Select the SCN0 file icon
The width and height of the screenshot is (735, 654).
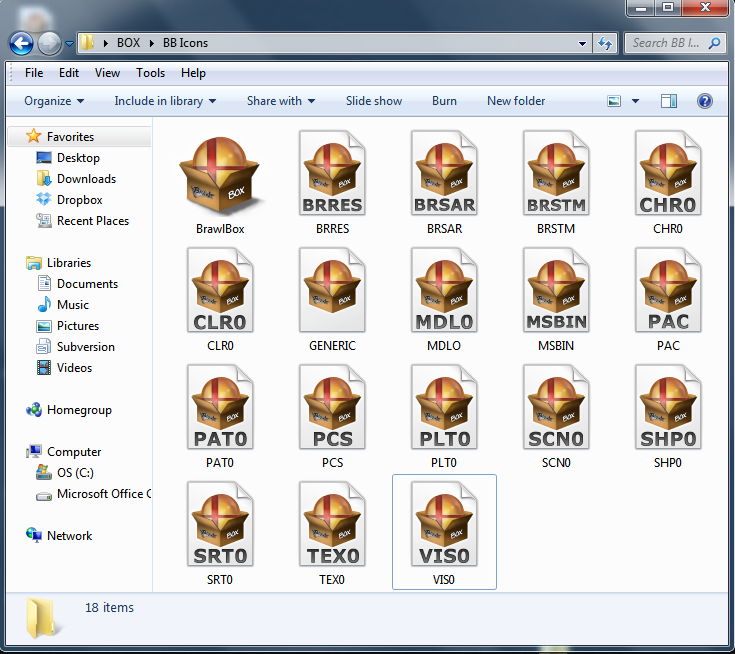556,407
